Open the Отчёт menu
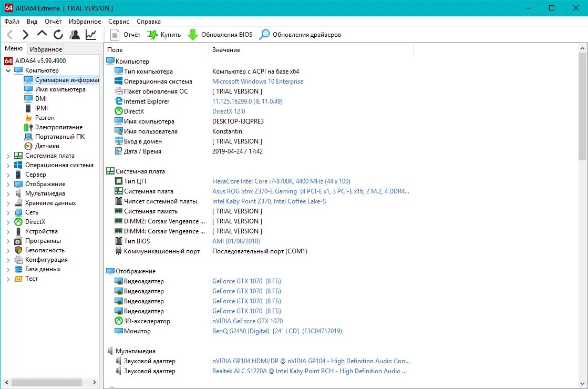The width and height of the screenshot is (588, 389). click(53, 22)
